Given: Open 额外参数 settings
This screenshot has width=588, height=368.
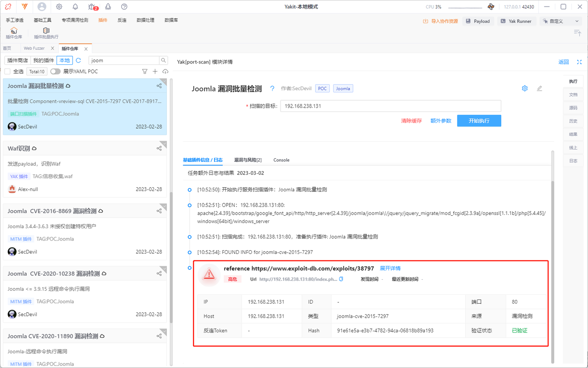Looking at the screenshot, I should point(441,121).
